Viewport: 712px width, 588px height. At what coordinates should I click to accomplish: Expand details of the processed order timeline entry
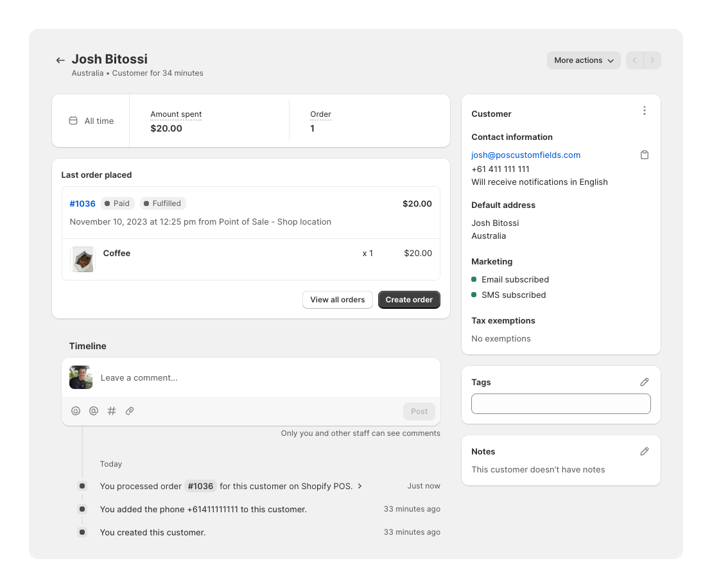click(361, 486)
